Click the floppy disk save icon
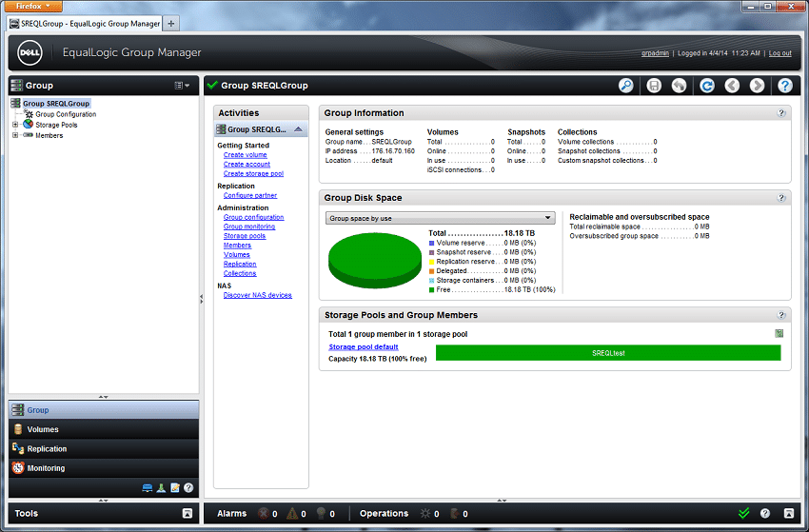 654,86
